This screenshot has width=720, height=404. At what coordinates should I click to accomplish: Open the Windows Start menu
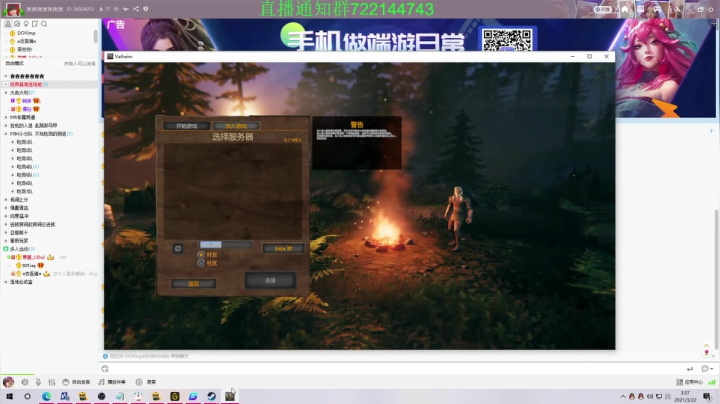9,396
